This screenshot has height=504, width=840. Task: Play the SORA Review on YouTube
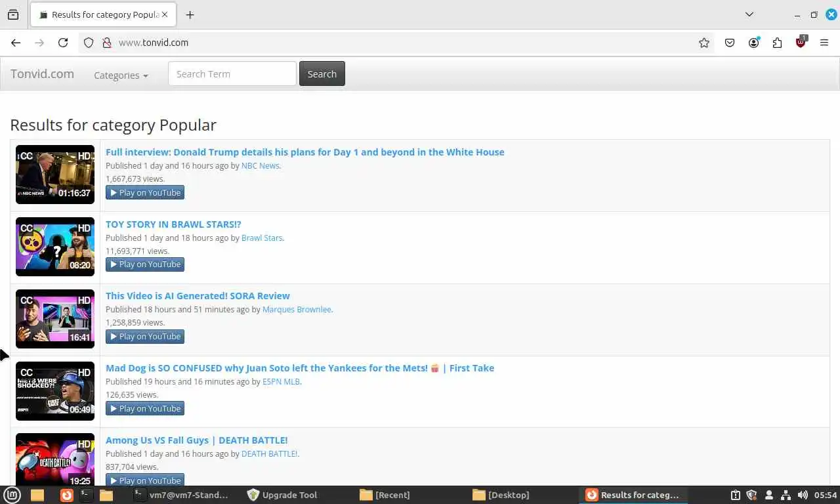click(145, 337)
